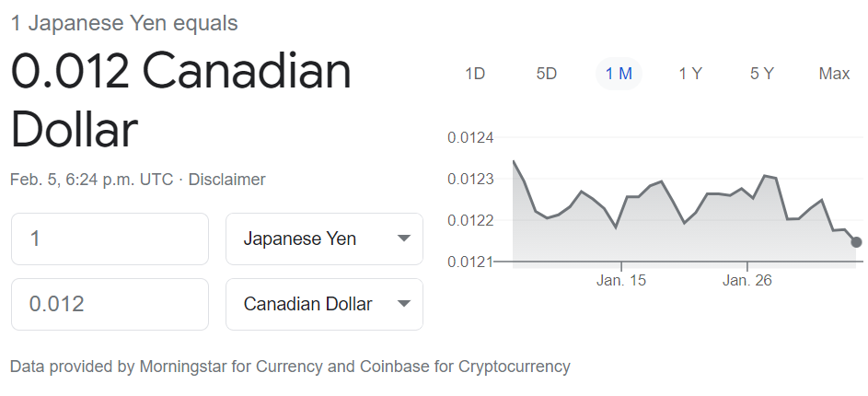Select the 5D time range
The height and width of the screenshot is (396, 868).
pyautogui.click(x=547, y=74)
